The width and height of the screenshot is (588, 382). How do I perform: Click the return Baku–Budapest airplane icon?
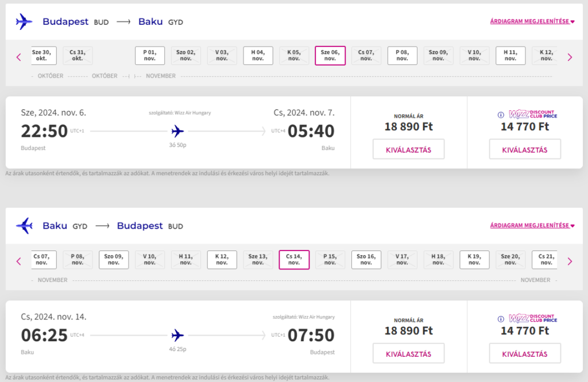(24, 226)
